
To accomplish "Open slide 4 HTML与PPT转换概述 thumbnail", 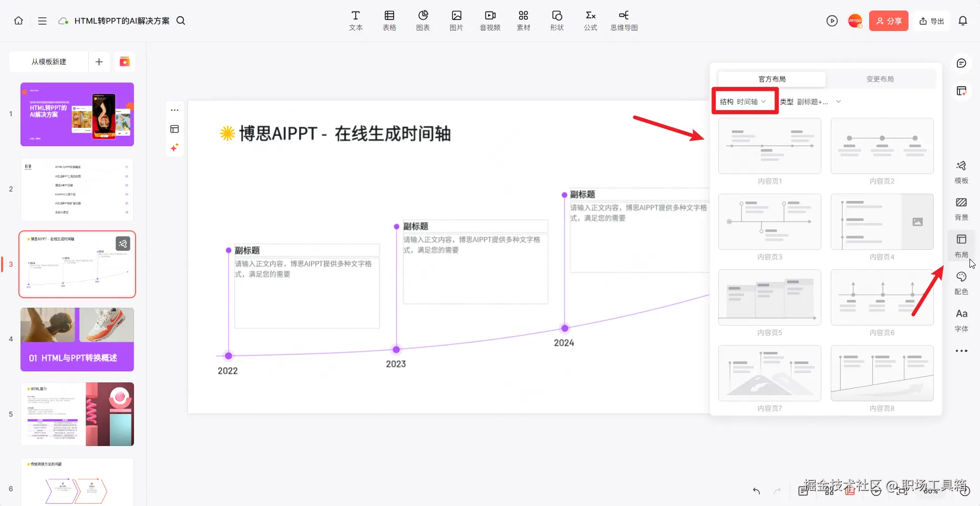I will 77,339.
